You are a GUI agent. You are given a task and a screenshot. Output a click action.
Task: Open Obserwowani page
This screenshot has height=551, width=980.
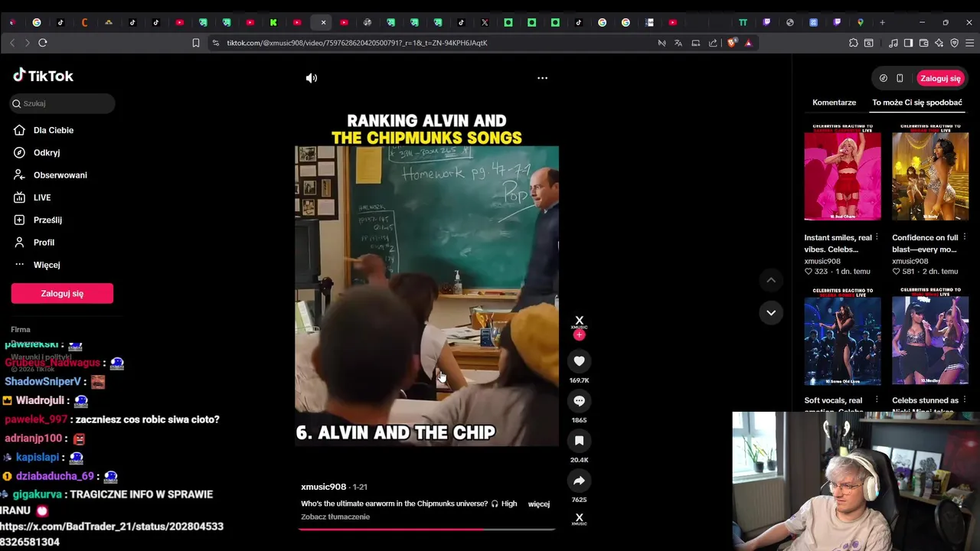(61, 175)
